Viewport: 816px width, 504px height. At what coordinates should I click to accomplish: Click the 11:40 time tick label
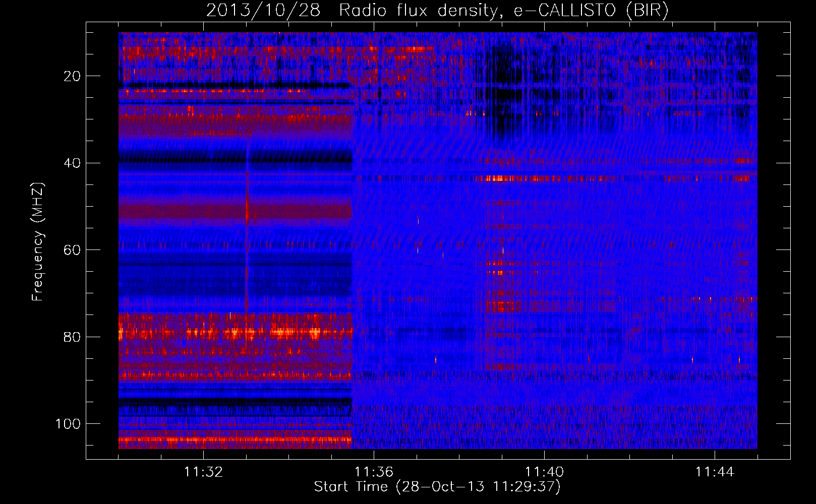[x=544, y=472]
